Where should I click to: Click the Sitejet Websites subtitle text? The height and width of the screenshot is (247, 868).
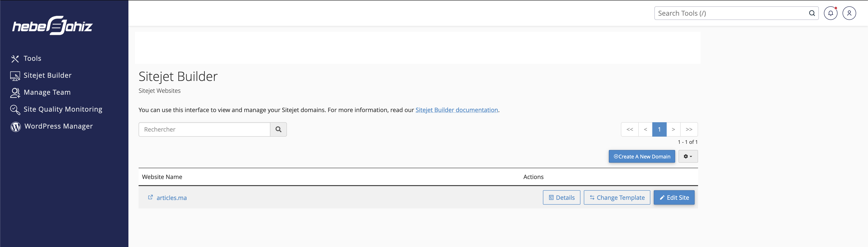click(159, 91)
